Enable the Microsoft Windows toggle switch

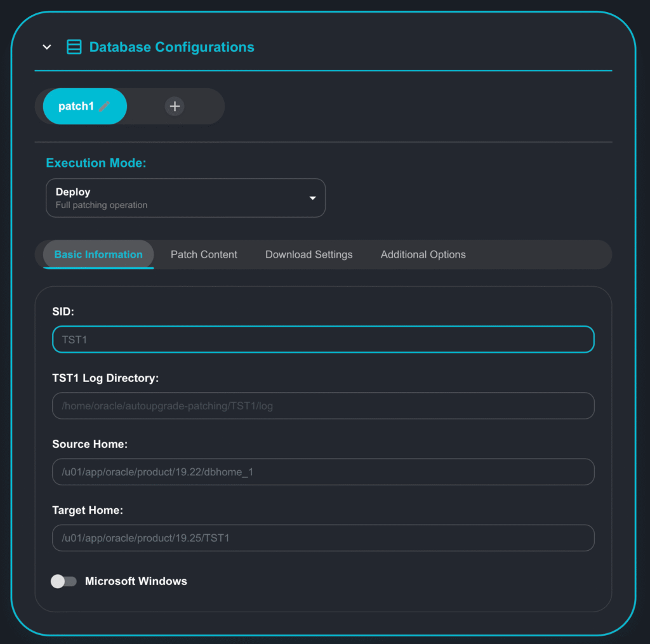pos(63,581)
